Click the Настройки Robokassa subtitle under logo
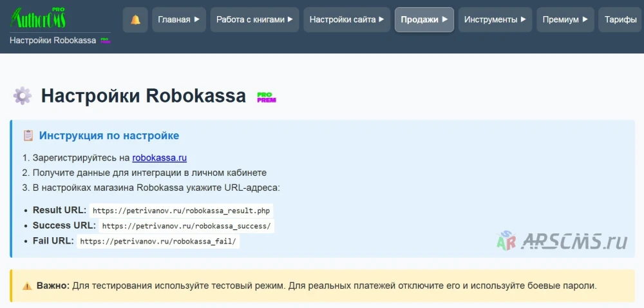Screen dimensions: 644x308 point(53,40)
